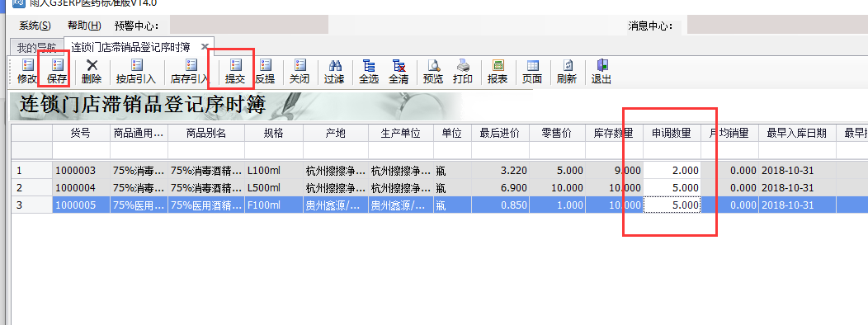Select the 删除 (Delete) icon
Image resolution: width=868 pixels, height=325 pixels.
point(92,72)
